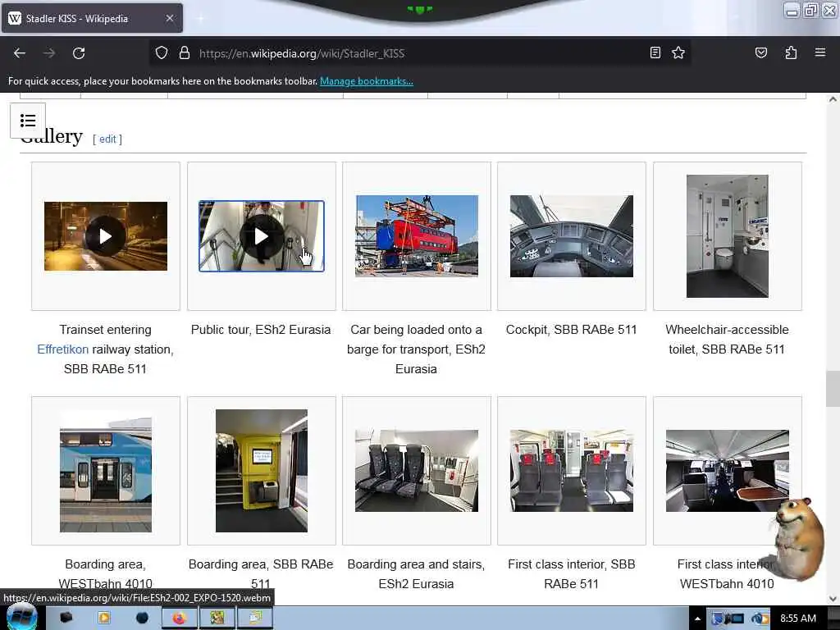The height and width of the screenshot is (630, 840).
Task: Open Boarding area WESTbahn 4010 thumbnail
Action: [x=106, y=471]
